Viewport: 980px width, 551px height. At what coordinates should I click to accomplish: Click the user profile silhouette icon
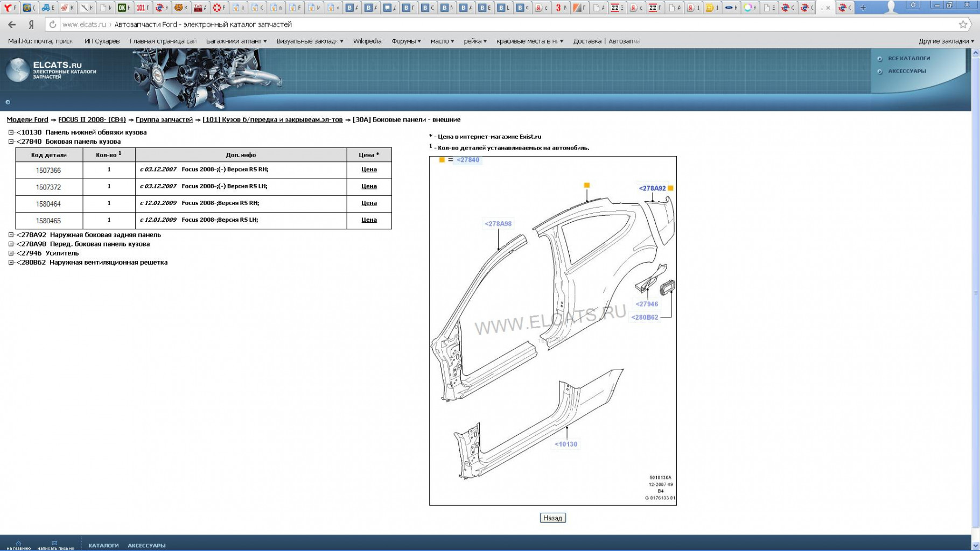(x=892, y=7)
